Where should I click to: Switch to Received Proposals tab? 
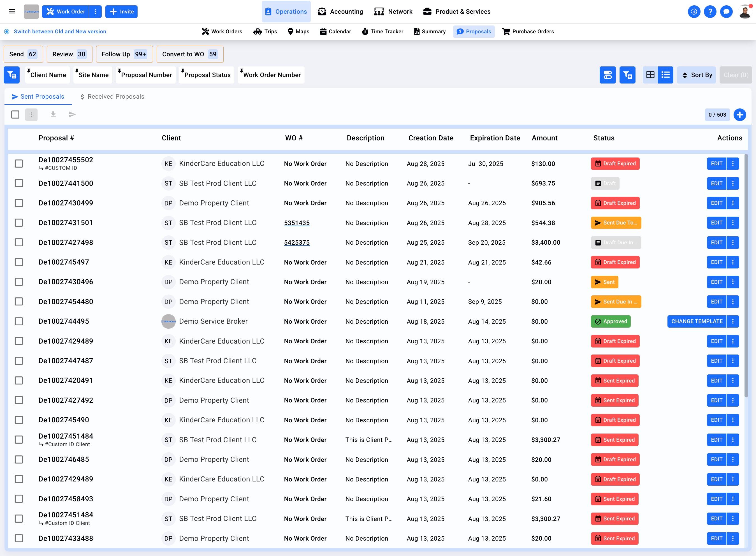point(112,97)
